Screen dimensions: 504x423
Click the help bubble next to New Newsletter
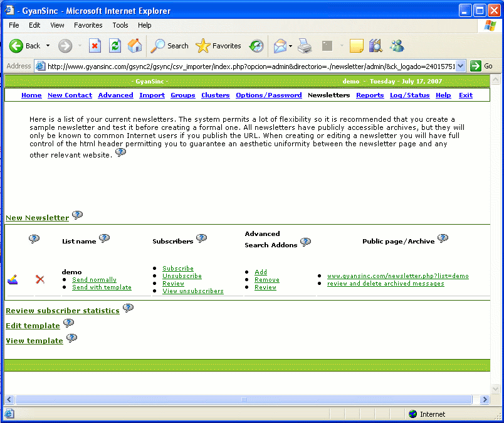[x=77, y=215]
